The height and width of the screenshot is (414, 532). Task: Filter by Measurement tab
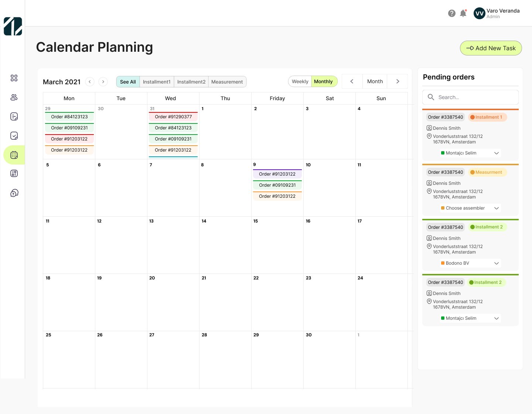pos(227,82)
